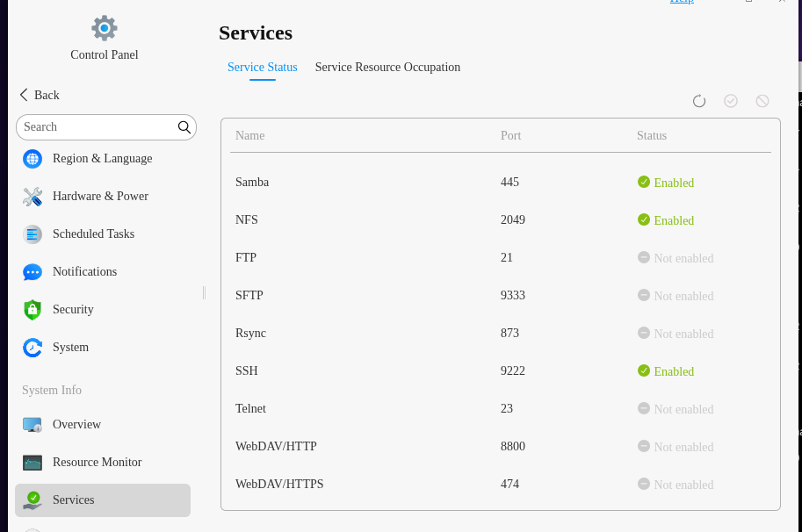Click port value 8800
802x532 pixels.
(x=512, y=447)
